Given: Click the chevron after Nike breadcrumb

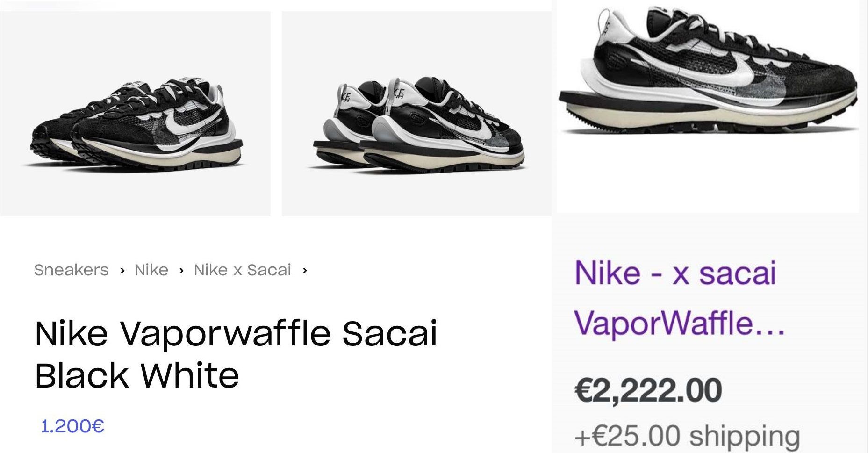Looking at the screenshot, I should click(x=181, y=271).
